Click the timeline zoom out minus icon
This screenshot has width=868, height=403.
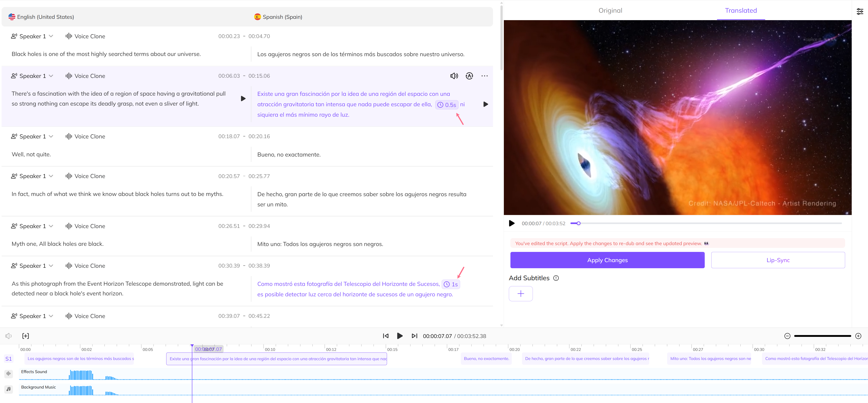coord(787,336)
